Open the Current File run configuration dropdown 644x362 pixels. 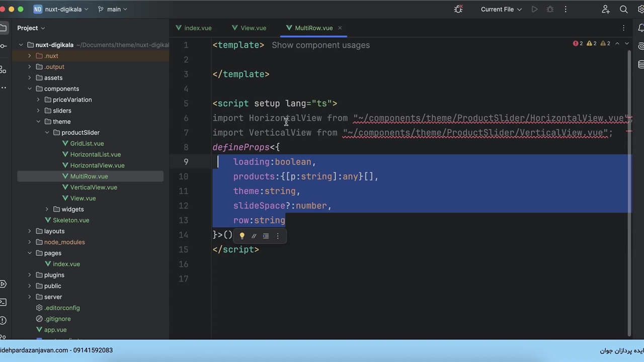pos(501,9)
